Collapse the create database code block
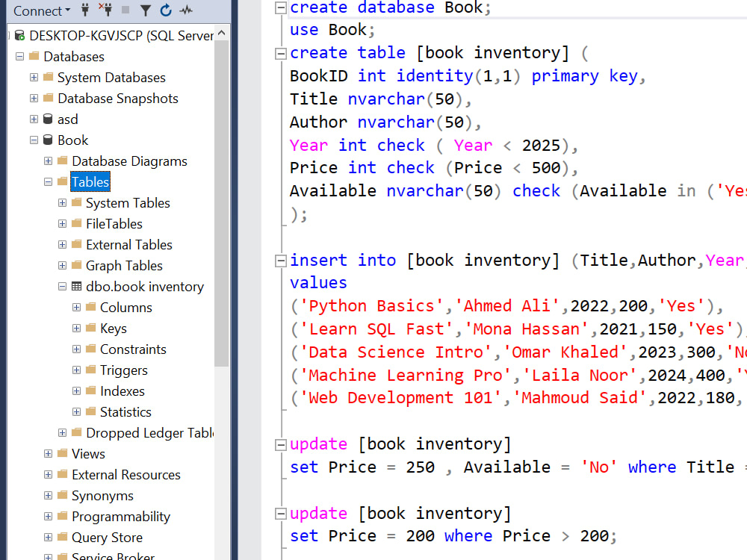The width and height of the screenshot is (747, 560). click(x=281, y=7)
